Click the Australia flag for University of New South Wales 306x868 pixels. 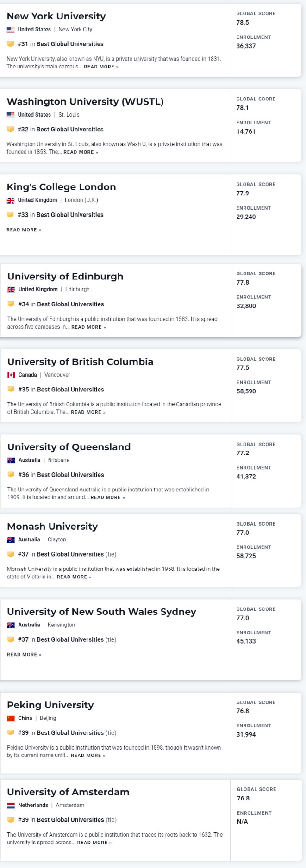coord(10,625)
